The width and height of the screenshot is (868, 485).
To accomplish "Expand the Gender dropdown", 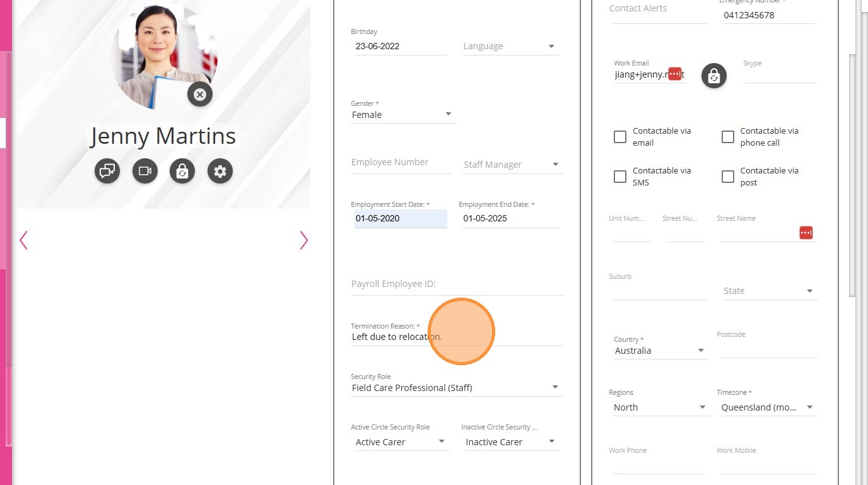I will coord(402,115).
